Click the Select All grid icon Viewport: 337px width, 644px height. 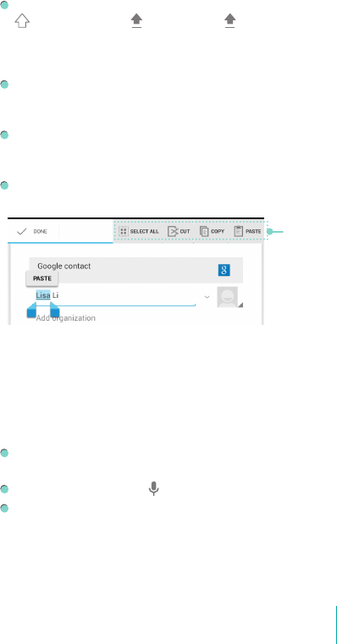(x=124, y=231)
